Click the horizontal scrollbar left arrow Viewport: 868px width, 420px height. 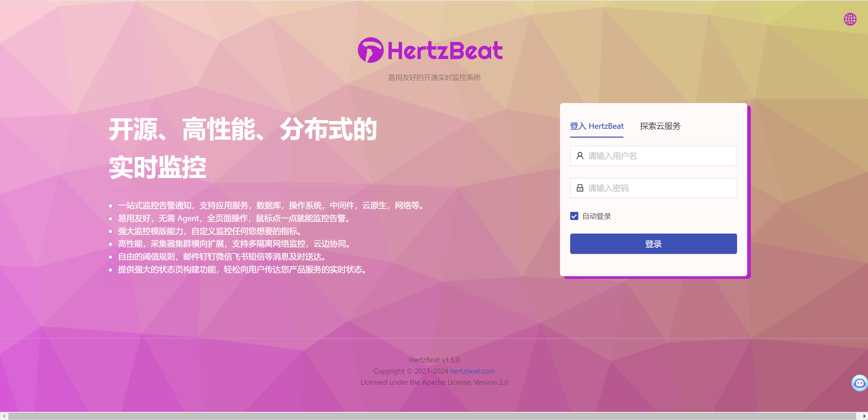4,416
